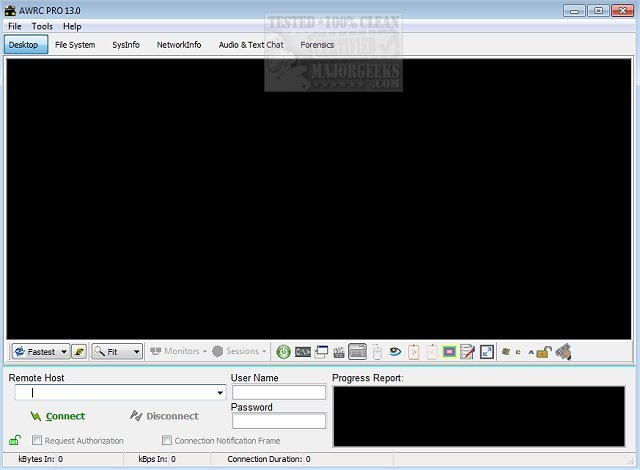The width and height of the screenshot is (640, 470).
Task: Click the Connect button
Action: (58, 416)
